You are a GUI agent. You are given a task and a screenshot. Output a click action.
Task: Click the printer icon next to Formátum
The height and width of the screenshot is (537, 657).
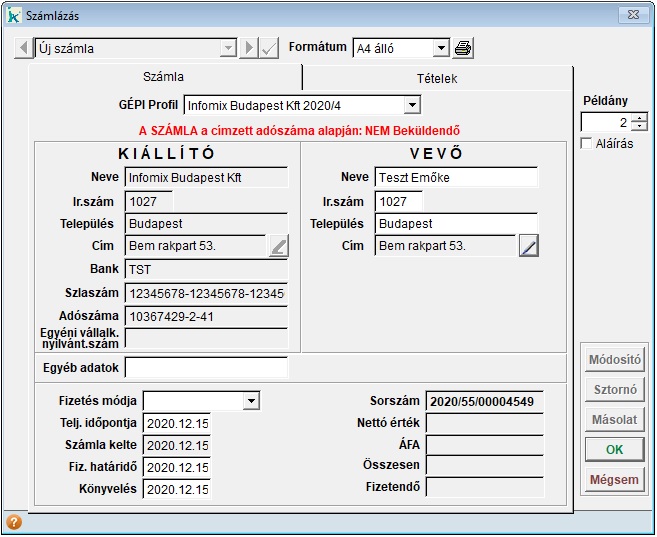(463, 48)
